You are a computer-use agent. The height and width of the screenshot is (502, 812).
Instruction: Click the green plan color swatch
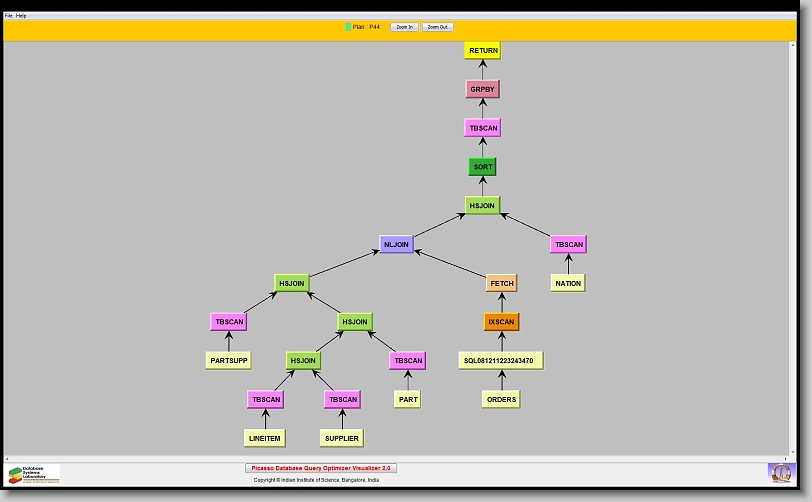(x=348, y=27)
